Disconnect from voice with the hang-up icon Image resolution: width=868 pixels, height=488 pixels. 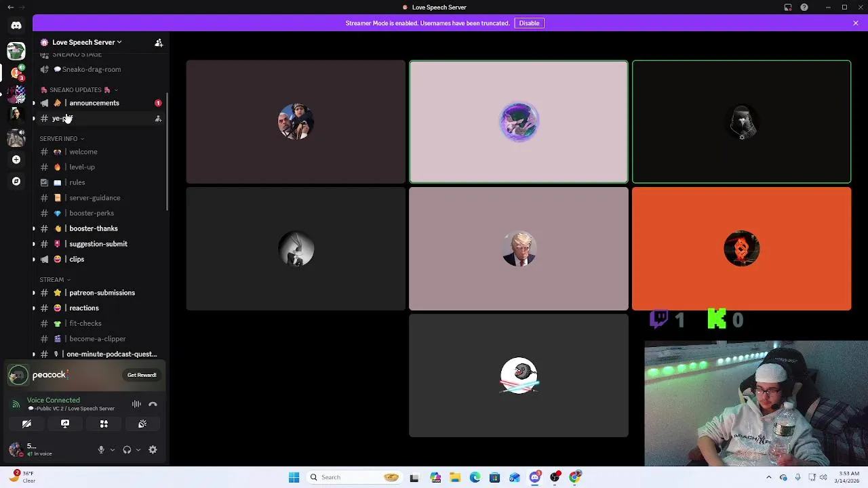coord(153,404)
